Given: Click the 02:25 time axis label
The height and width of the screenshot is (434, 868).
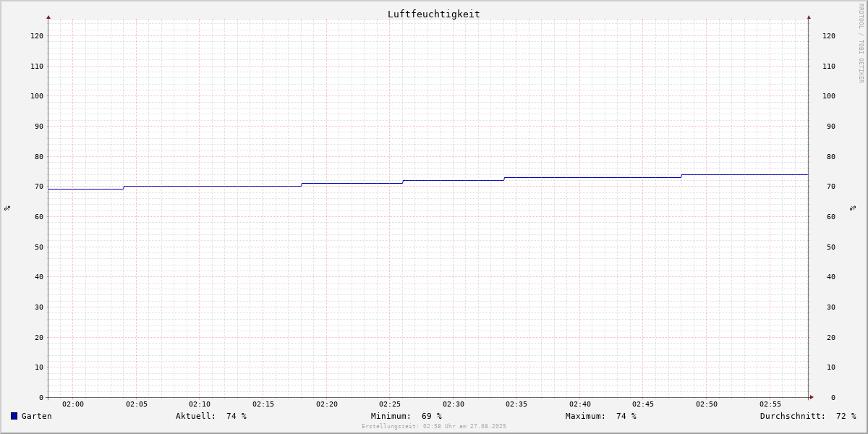Looking at the screenshot, I should click(390, 404).
